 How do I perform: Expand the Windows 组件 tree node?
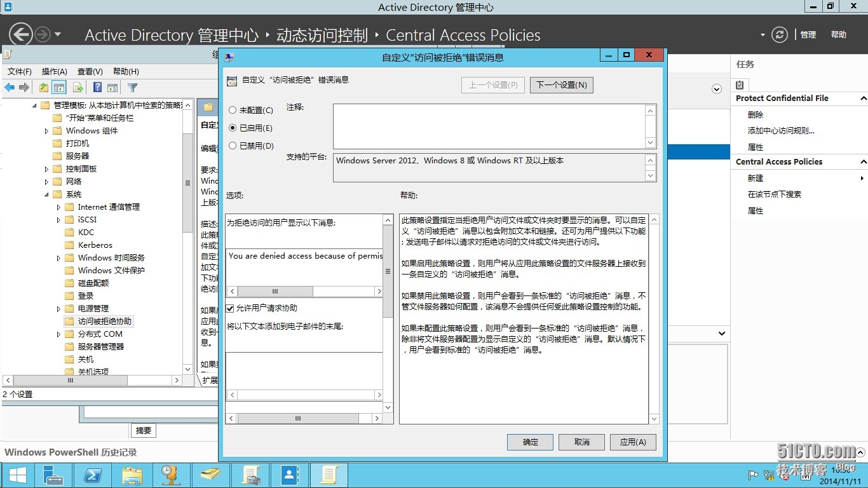(x=46, y=131)
